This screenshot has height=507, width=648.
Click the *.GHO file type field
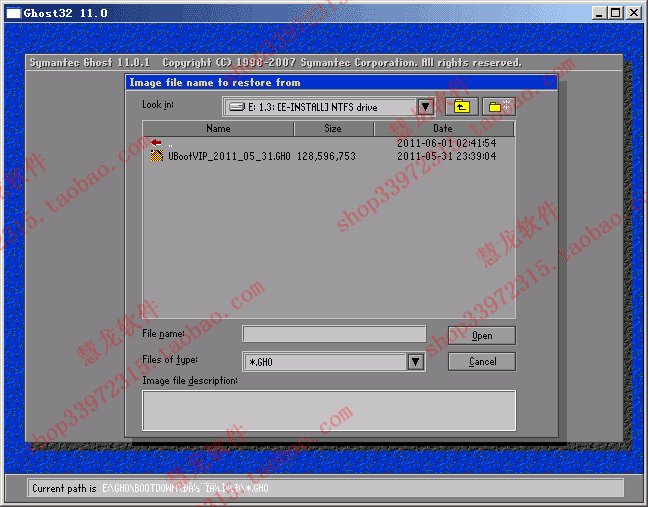tap(324, 362)
